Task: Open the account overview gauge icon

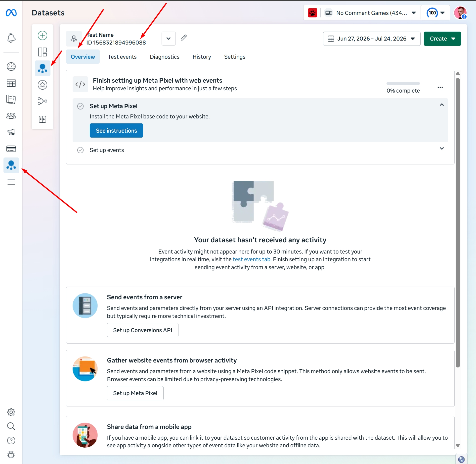Action: pos(11,66)
